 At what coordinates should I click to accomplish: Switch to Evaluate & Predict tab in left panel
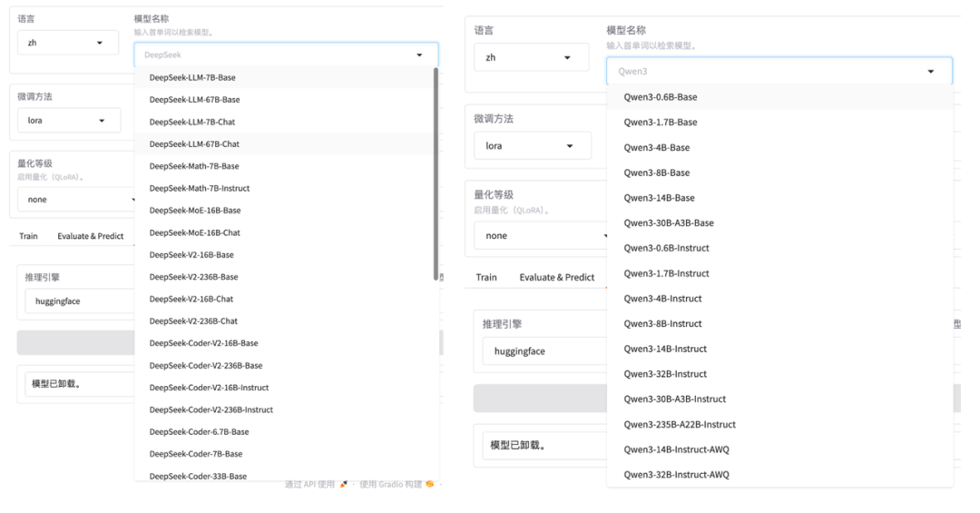coord(91,236)
